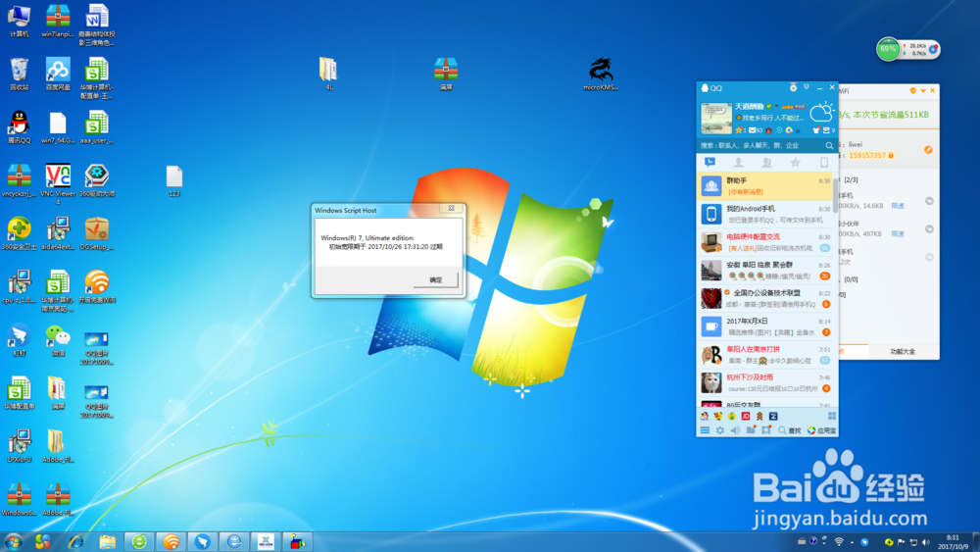Open QQ app manager grid icon
Image resolution: width=980 pixels, height=552 pixels.
[x=832, y=416]
